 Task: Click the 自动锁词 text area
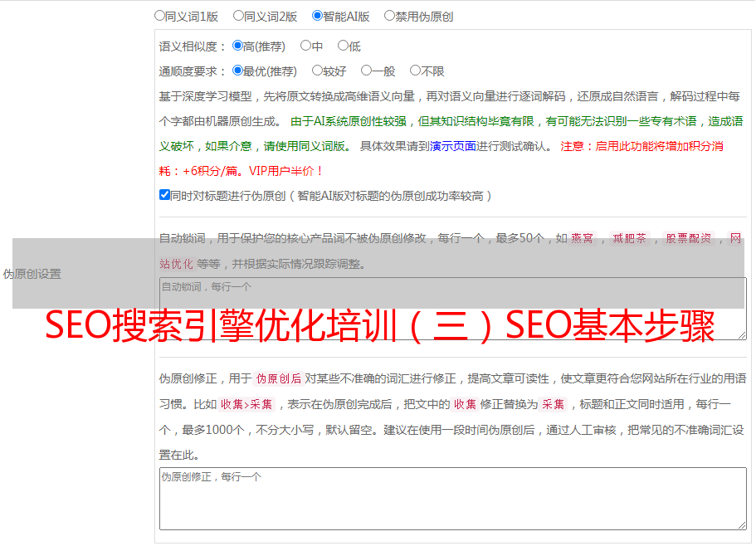[x=453, y=309]
